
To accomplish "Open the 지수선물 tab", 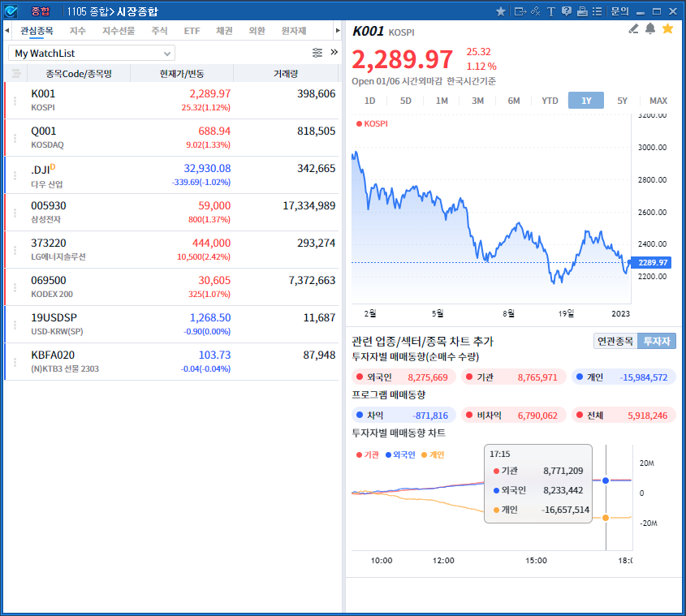I will click(x=119, y=31).
